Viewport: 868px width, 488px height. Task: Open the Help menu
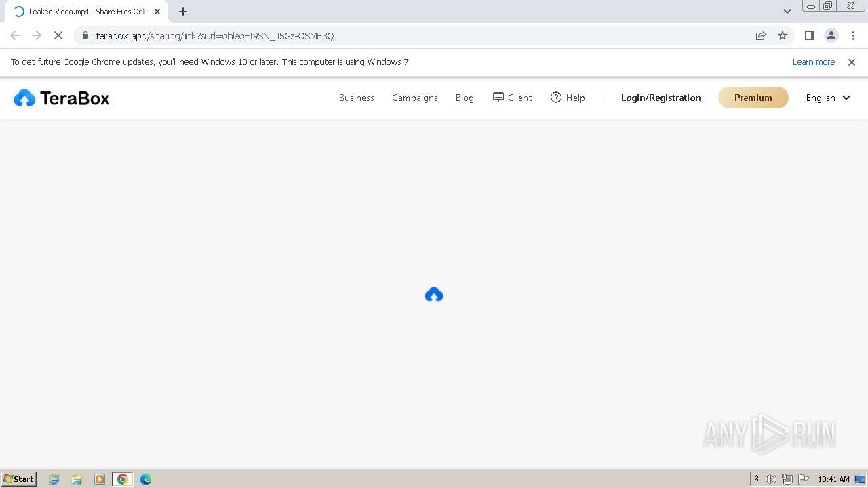(x=568, y=98)
